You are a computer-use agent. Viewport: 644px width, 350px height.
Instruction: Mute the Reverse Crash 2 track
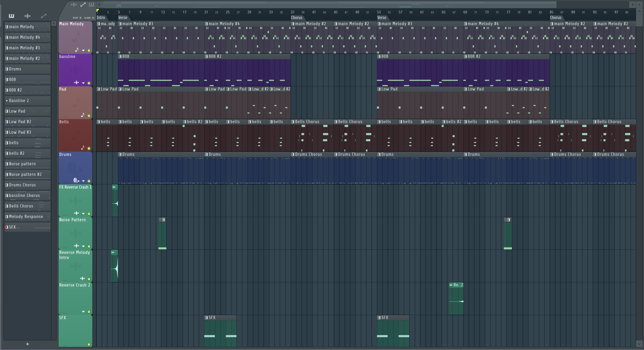[x=89, y=312]
